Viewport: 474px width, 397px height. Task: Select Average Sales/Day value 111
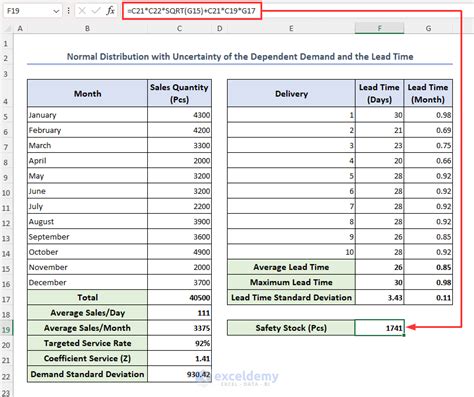179,313
